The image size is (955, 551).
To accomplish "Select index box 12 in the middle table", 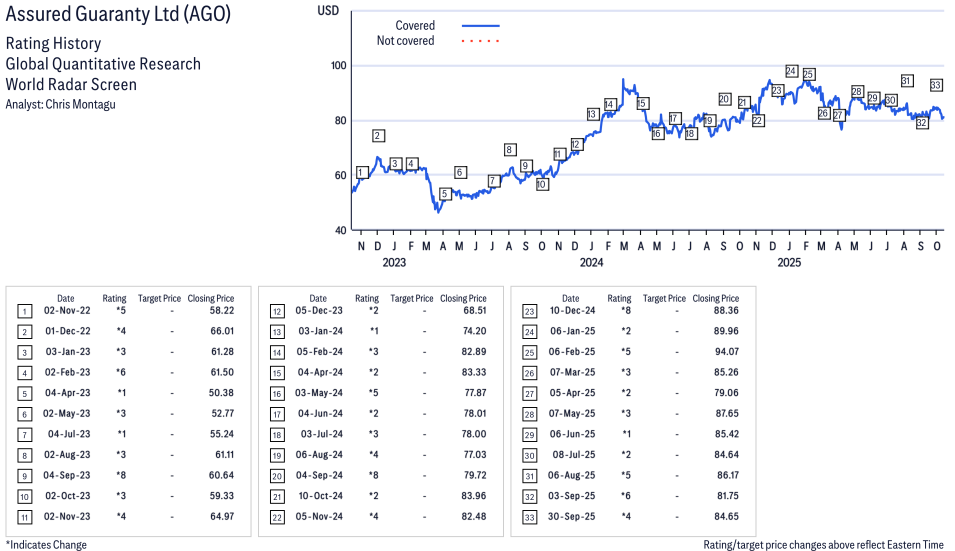I will point(277,312).
